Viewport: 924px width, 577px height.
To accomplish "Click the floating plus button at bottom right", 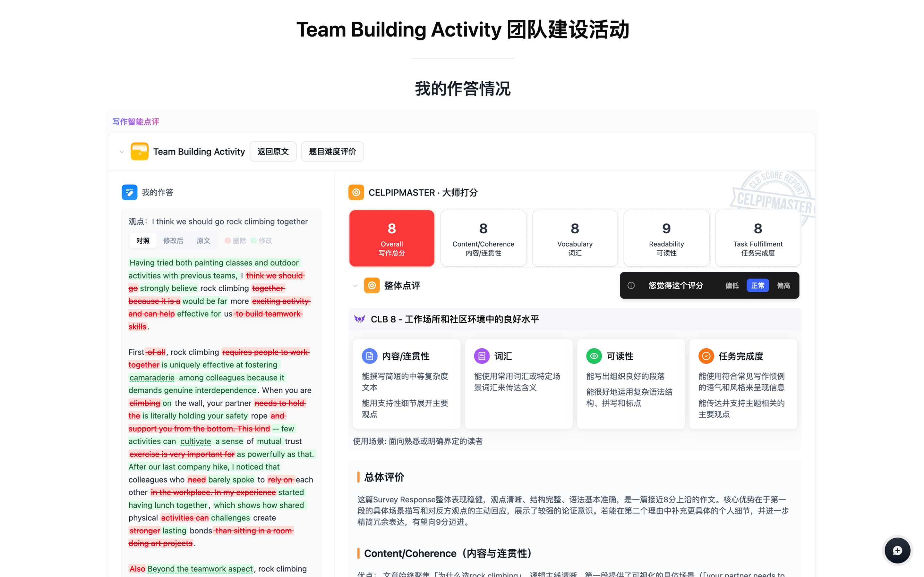I will pyautogui.click(x=897, y=550).
